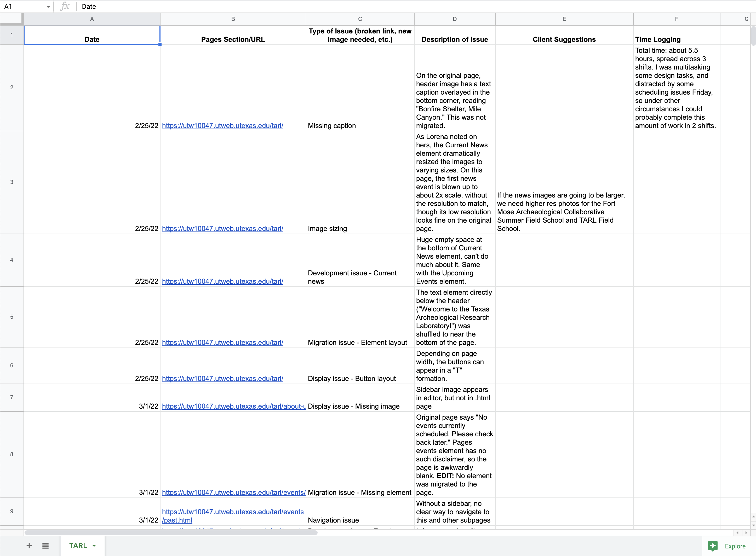
Task: Select row 6 header
Action: coord(12,366)
